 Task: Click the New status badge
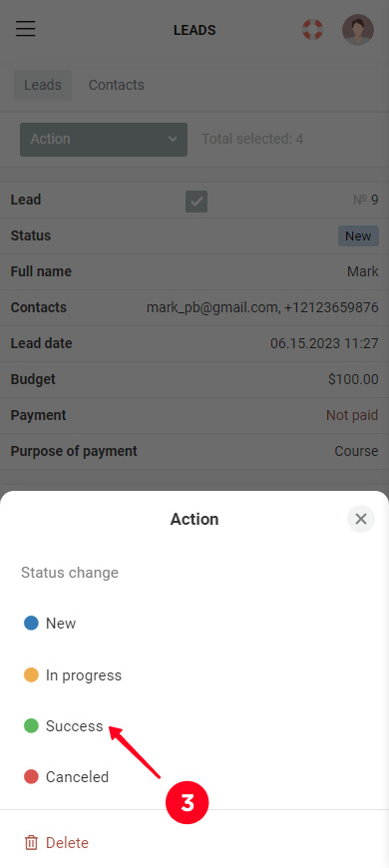358,235
